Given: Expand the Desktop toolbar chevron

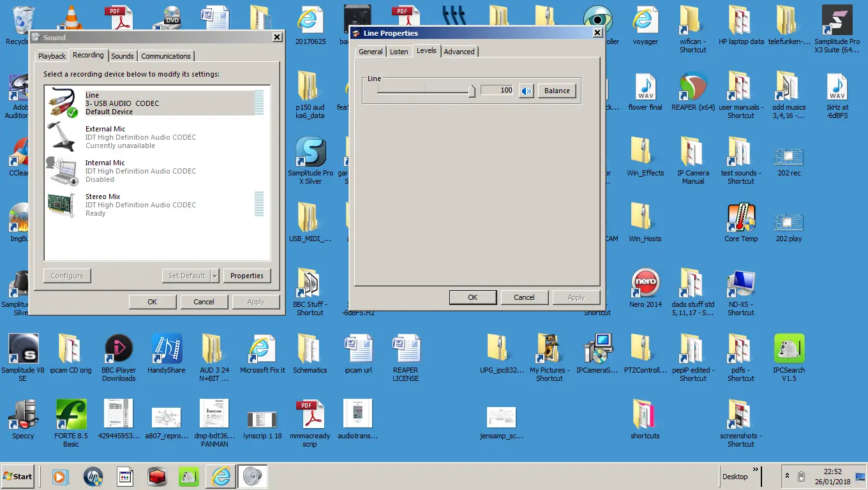Looking at the screenshot, I should (x=756, y=470).
